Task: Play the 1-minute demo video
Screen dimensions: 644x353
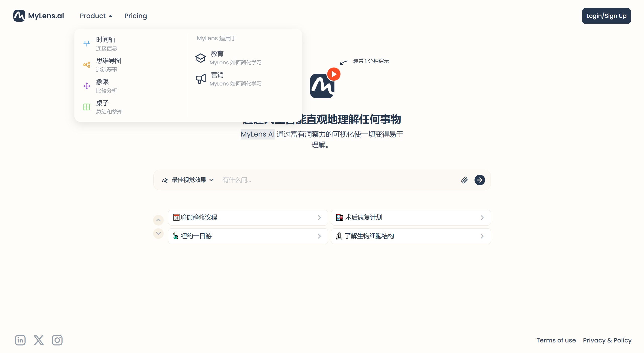Action: click(x=334, y=74)
